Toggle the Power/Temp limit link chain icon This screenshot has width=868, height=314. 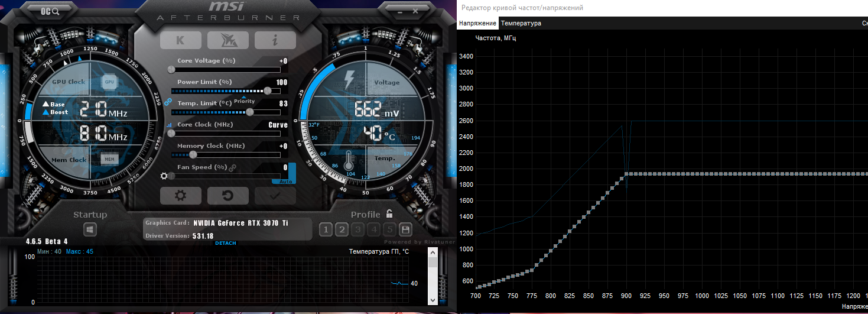[x=168, y=102]
